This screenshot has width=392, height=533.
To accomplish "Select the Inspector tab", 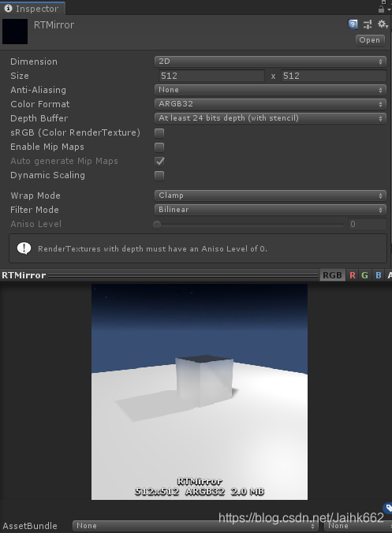I will tap(32, 9).
